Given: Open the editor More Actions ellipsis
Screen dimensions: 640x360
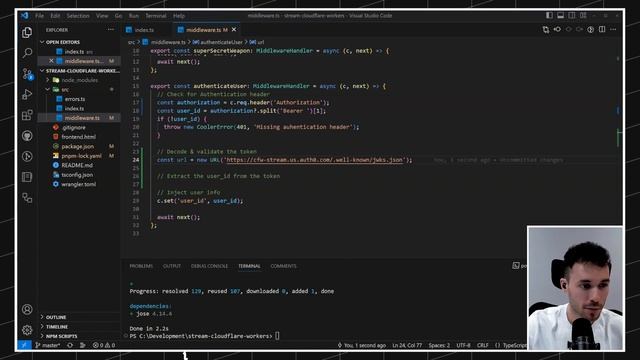Looking at the screenshot, I should click(613, 29).
